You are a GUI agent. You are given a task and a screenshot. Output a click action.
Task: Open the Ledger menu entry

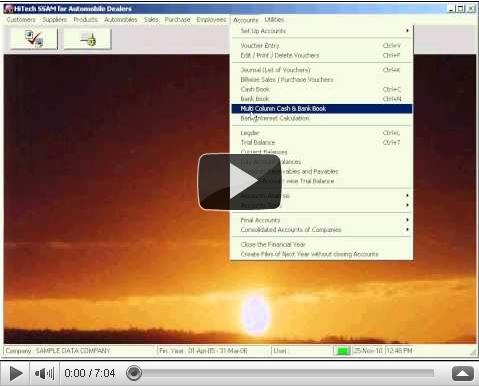322,133
